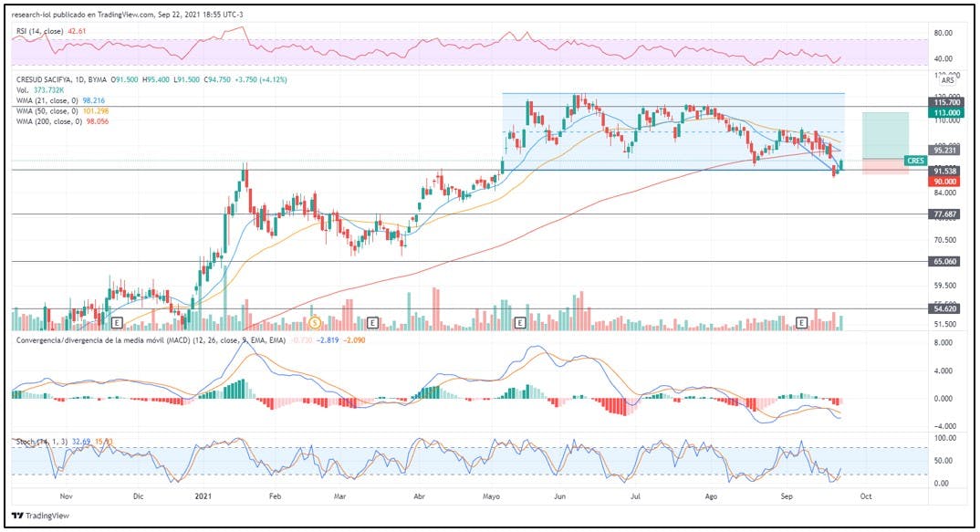Viewport: 980px width, 532px height.
Task: Click the Jun label on the time axis
Action: point(560,496)
